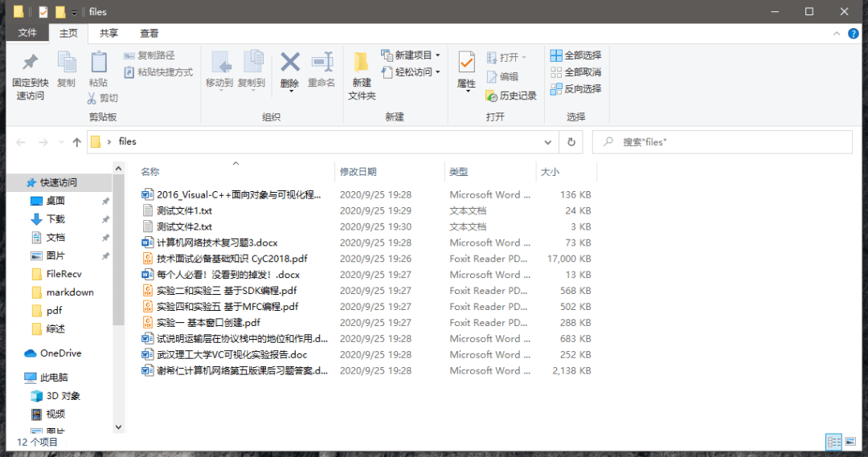Click the up one level arrow

[x=77, y=142]
